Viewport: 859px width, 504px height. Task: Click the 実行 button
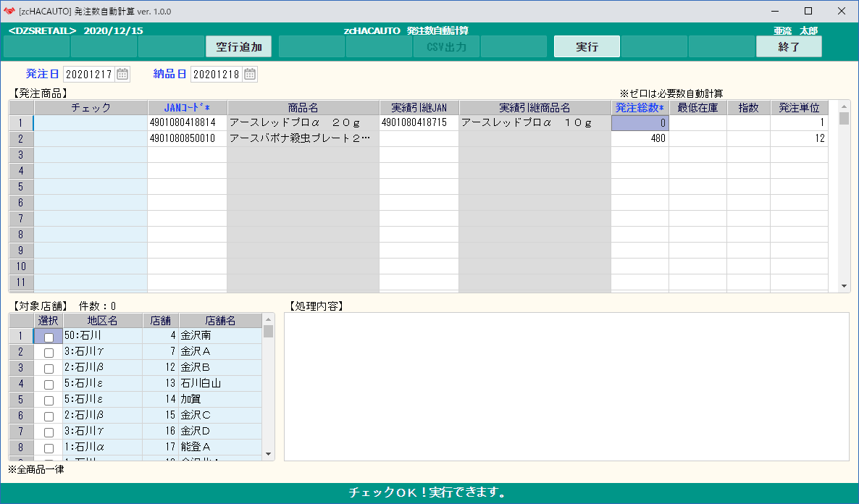point(587,46)
